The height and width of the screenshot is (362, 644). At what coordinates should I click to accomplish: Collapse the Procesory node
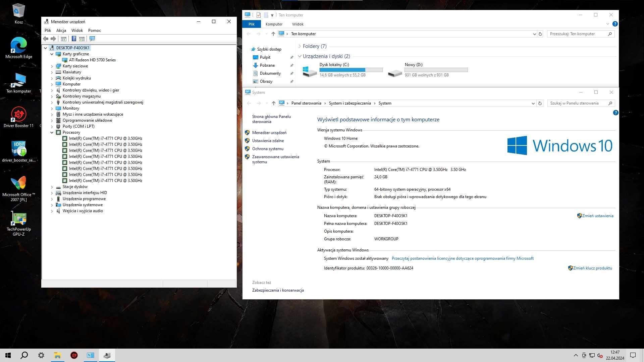(x=52, y=132)
